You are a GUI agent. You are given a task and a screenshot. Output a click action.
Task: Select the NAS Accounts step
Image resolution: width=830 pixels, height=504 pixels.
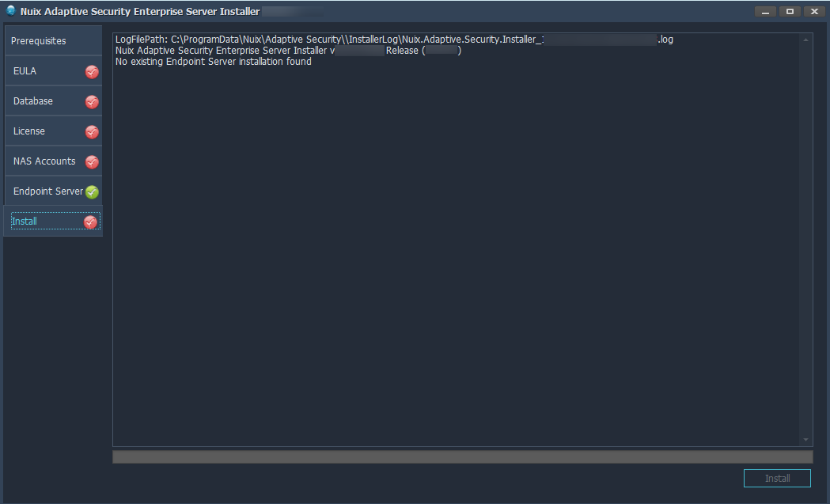click(x=53, y=161)
